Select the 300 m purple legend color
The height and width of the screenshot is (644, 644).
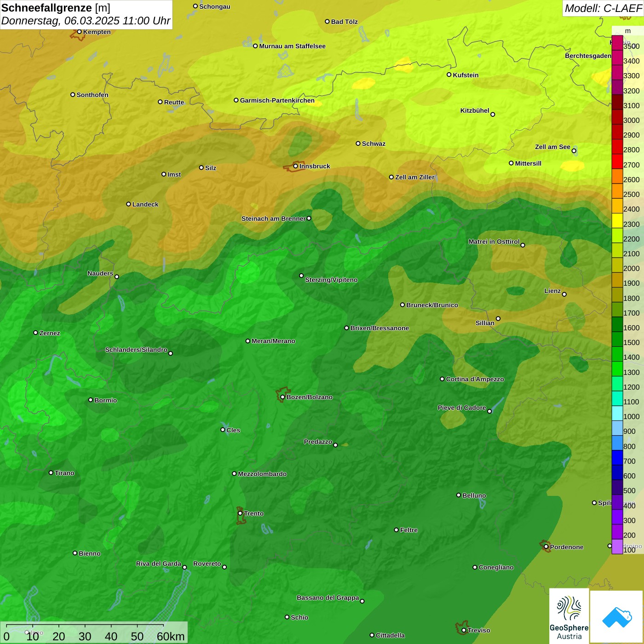(x=617, y=517)
